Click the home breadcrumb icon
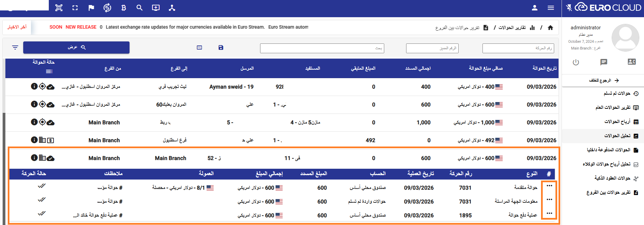This screenshot has width=644, height=225. tap(550, 28)
